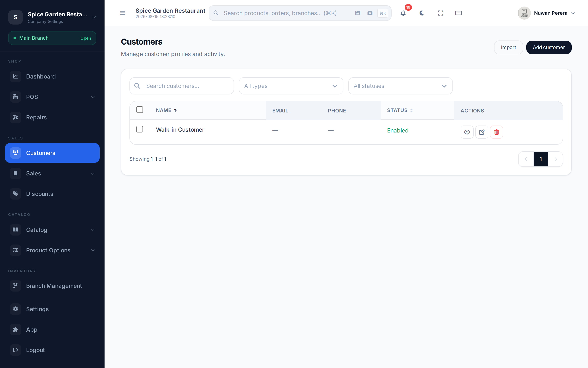Expand the Sales sidebar submenu
The height and width of the screenshot is (368, 588).
point(93,174)
